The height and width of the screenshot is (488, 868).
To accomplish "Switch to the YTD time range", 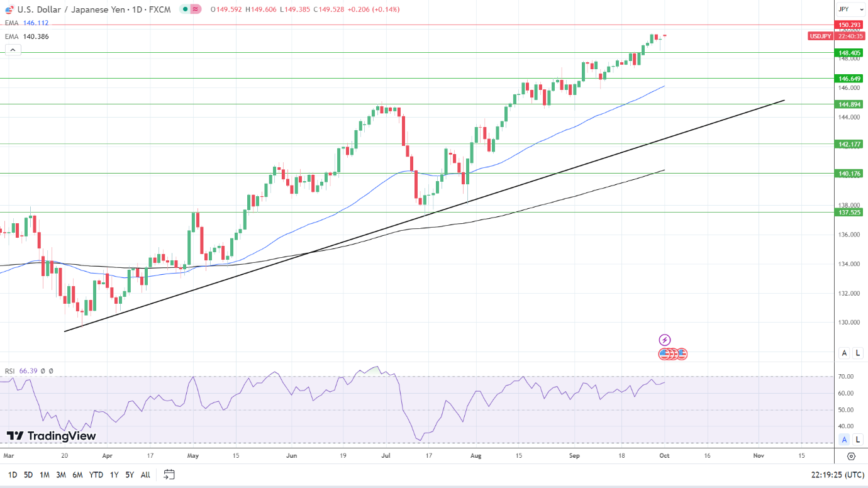I will point(96,475).
